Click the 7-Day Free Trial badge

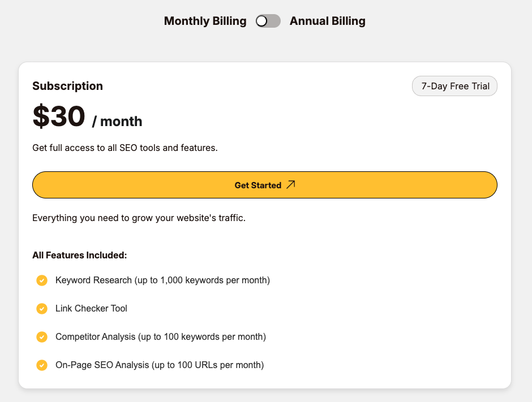point(454,87)
